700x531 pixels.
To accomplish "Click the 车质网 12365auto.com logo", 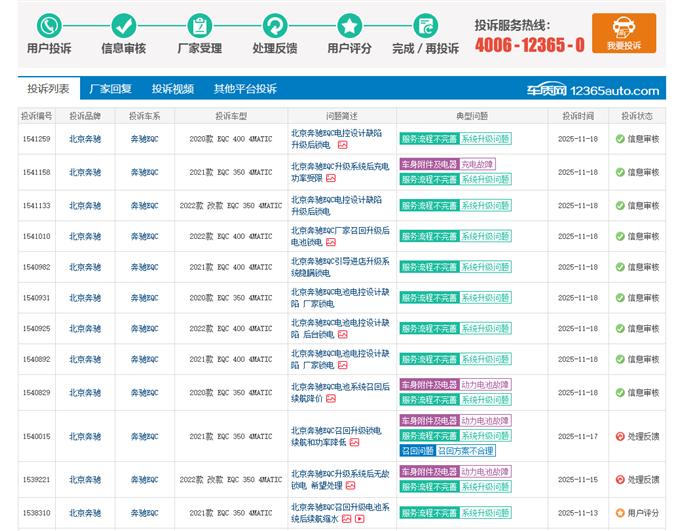I will click(x=593, y=90).
